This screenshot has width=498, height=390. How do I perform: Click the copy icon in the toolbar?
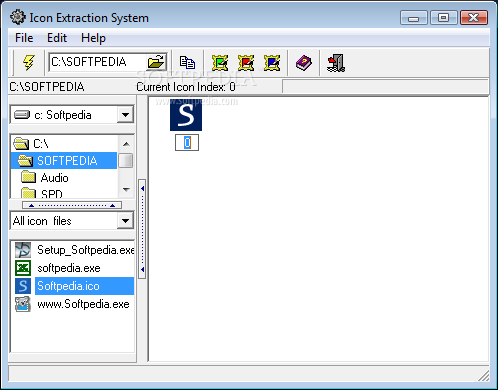coord(187,62)
